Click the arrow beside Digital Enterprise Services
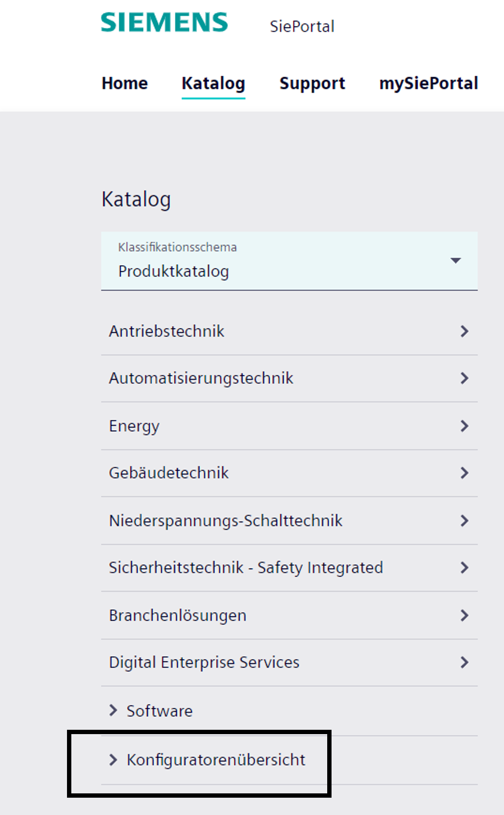 click(465, 662)
